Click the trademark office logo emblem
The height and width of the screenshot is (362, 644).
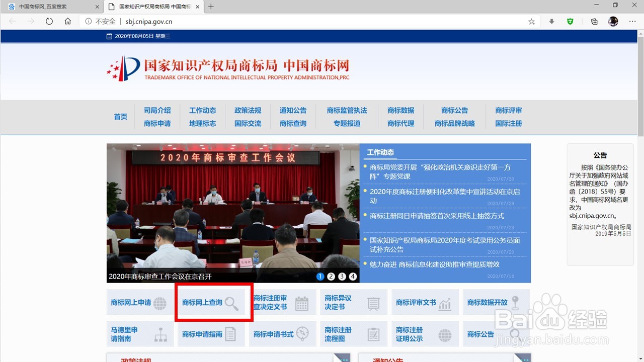pos(123,68)
